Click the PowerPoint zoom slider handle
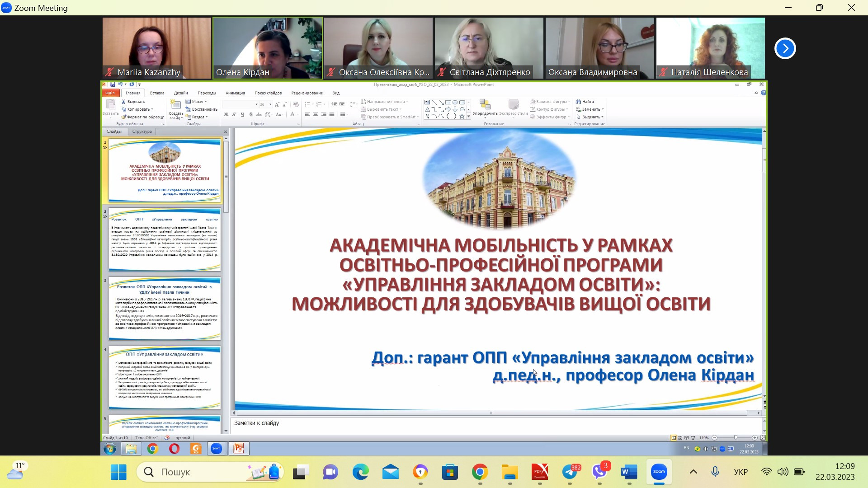868x488 pixels. point(736,438)
